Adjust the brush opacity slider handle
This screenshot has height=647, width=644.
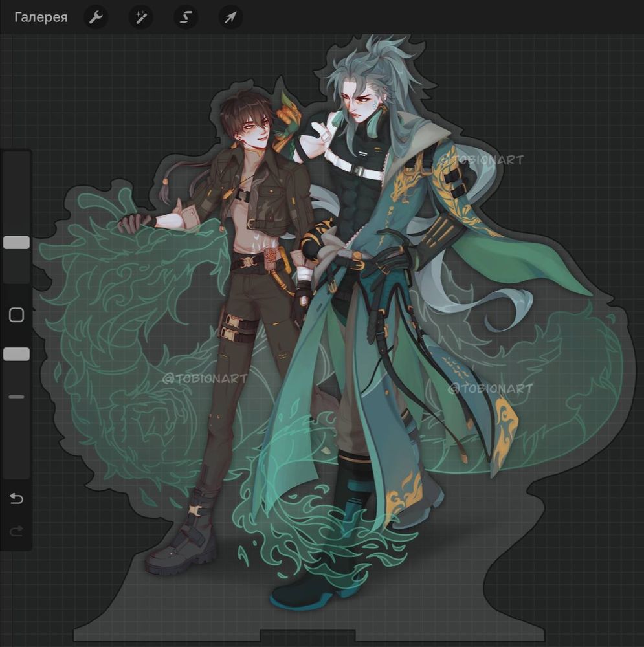click(17, 354)
